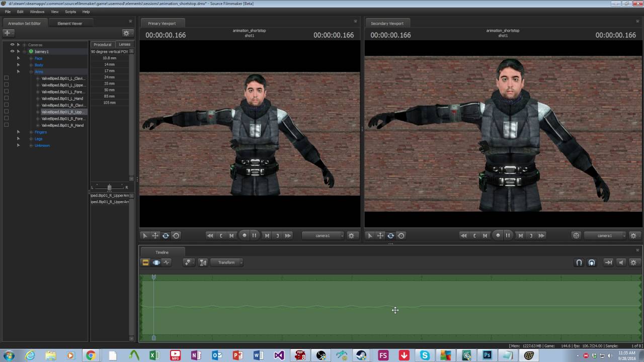This screenshot has width=644, height=362.
Task: Toggle the work camera icon in Secondary Viewport
Action: pos(577,235)
